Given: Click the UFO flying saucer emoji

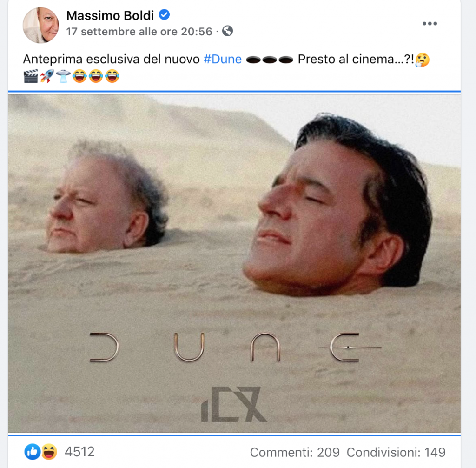Looking at the screenshot, I should click(63, 76).
